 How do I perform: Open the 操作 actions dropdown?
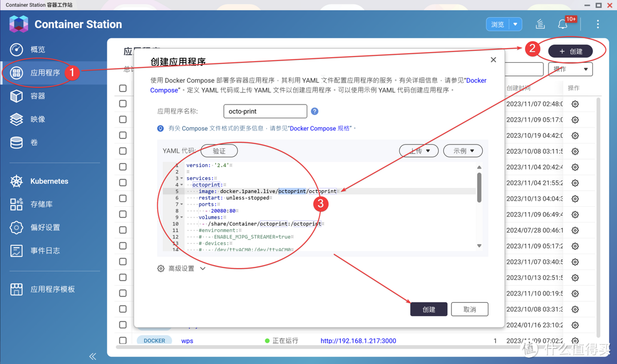[570, 69]
